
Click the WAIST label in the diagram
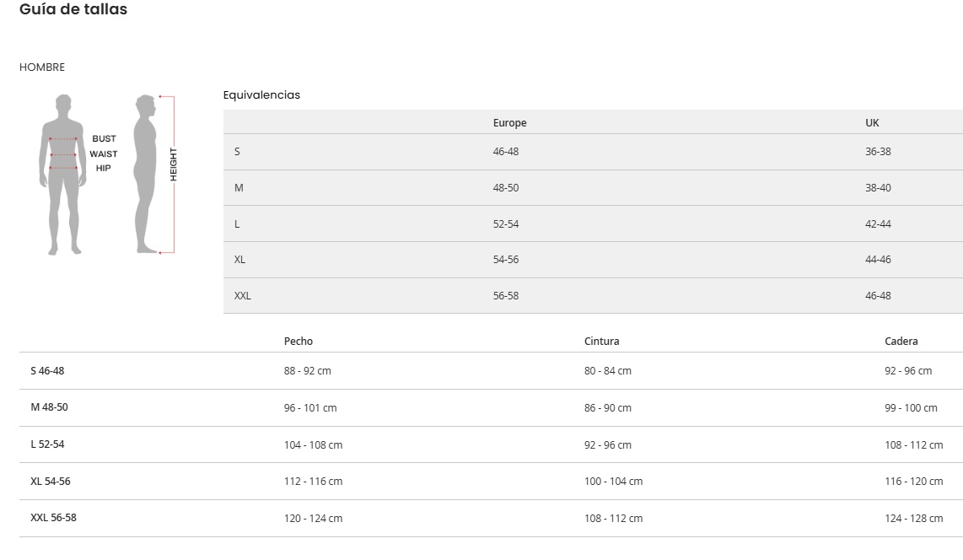click(x=104, y=154)
